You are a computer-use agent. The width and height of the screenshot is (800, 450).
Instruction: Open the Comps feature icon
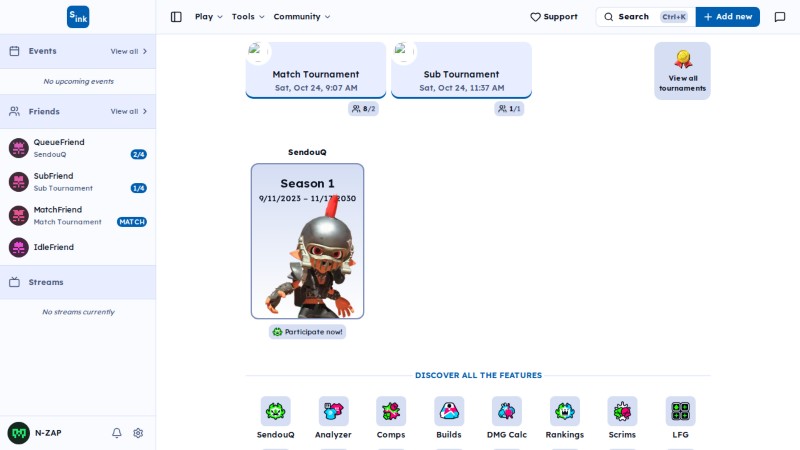391,411
